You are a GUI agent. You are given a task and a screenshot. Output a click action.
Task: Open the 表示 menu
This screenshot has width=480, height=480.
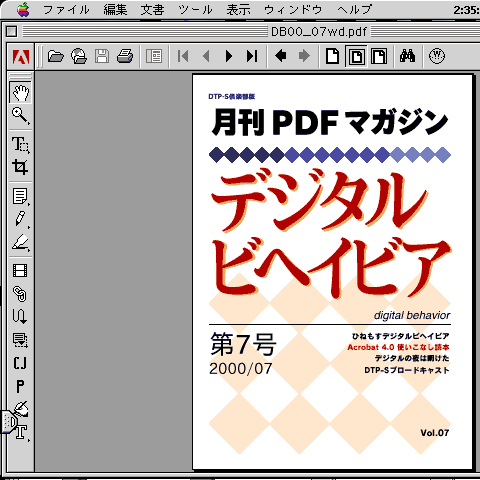click(x=238, y=9)
